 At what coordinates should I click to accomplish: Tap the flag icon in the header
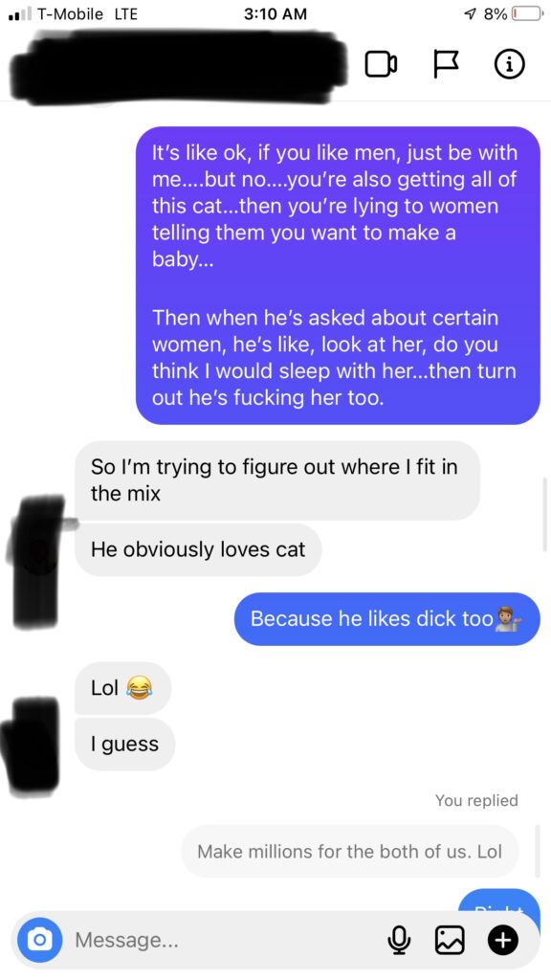pos(446,64)
